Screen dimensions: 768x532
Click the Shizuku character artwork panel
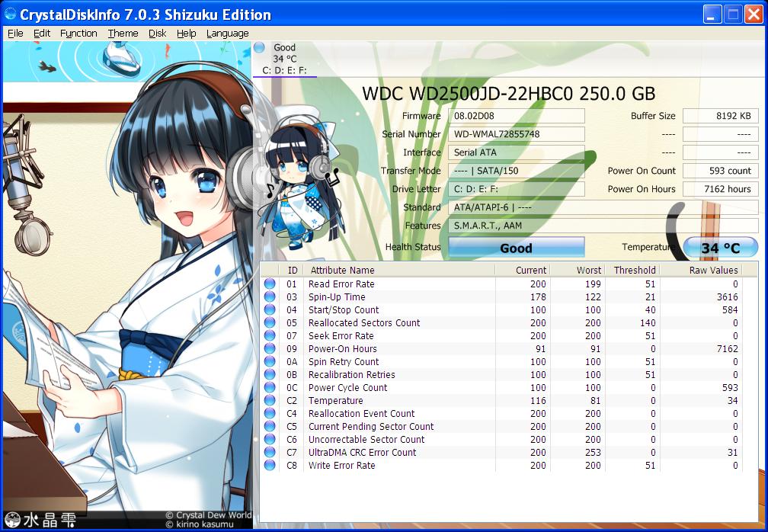[127, 284]
